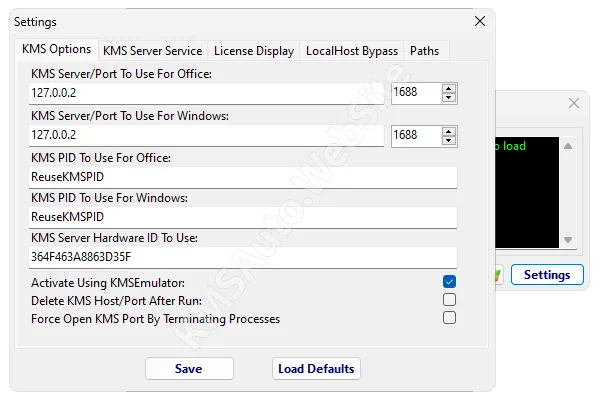Click Settings button in the background window
599x400 pixels.
pyautogui.click(x=547, y=275)
